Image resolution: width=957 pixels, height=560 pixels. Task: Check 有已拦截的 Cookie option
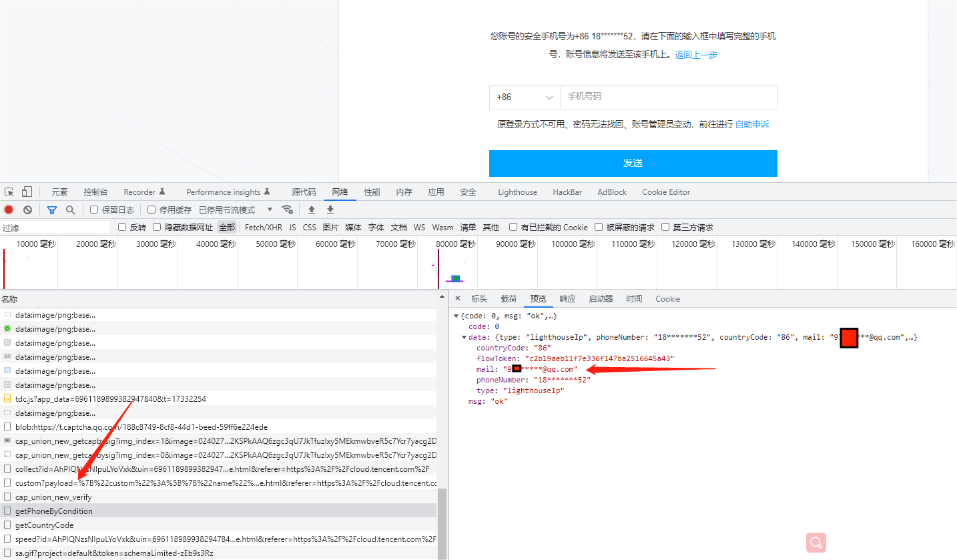click(x=513, y=227)
